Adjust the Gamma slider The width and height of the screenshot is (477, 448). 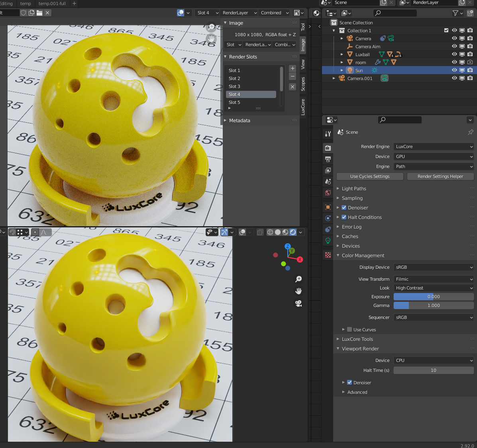(x=434, y=305)
